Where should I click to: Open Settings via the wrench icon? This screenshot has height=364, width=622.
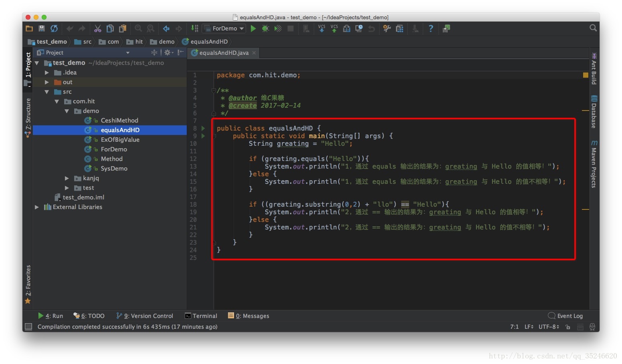tap(387, 28)
